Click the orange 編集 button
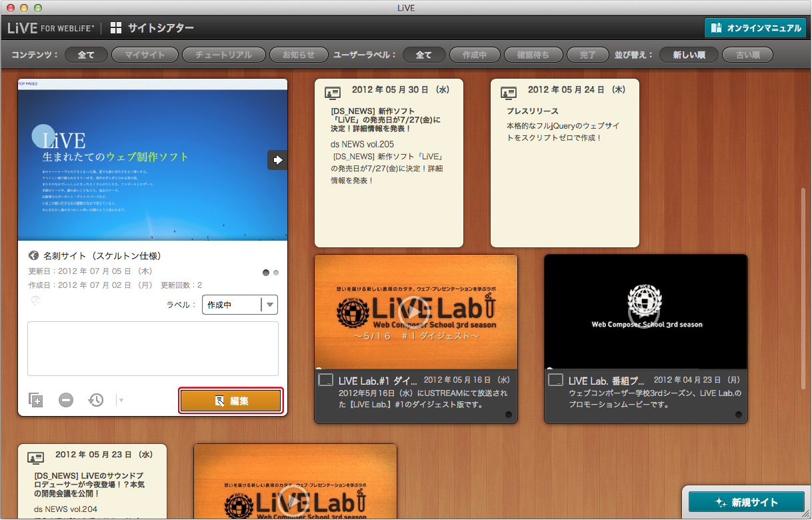The image size is (812, 520). point(230,401)
